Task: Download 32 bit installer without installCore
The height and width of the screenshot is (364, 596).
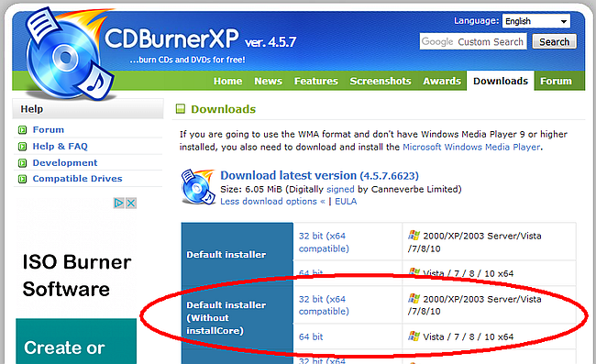Action: [324, 305]
